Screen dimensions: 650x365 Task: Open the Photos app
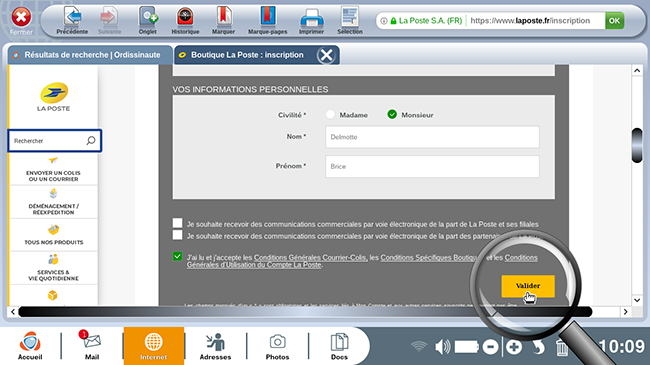click(x=277, y=346)
